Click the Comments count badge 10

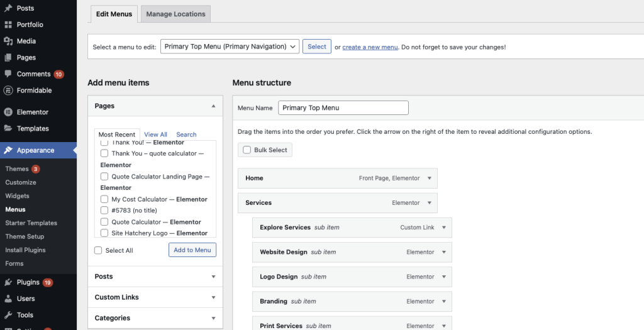point(58,74)
